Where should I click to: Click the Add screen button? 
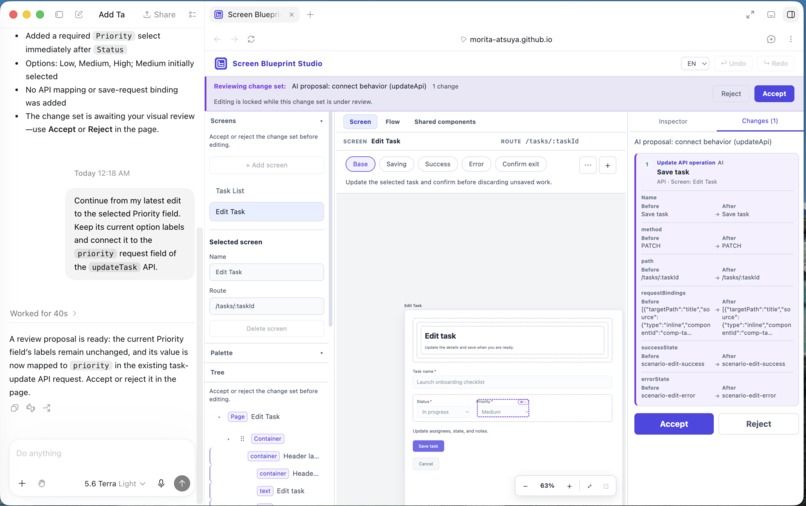(266, 165)
